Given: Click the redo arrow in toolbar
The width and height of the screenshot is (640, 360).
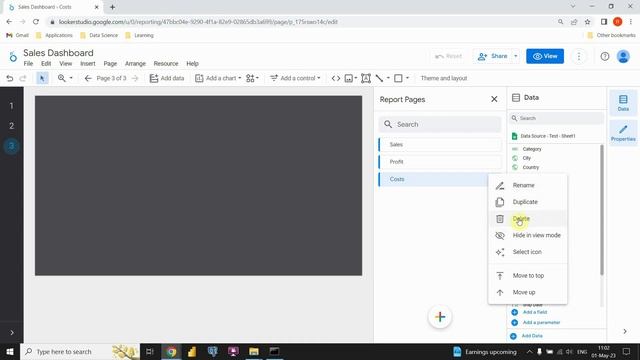Looking at the screenshot, I should 23,78.
